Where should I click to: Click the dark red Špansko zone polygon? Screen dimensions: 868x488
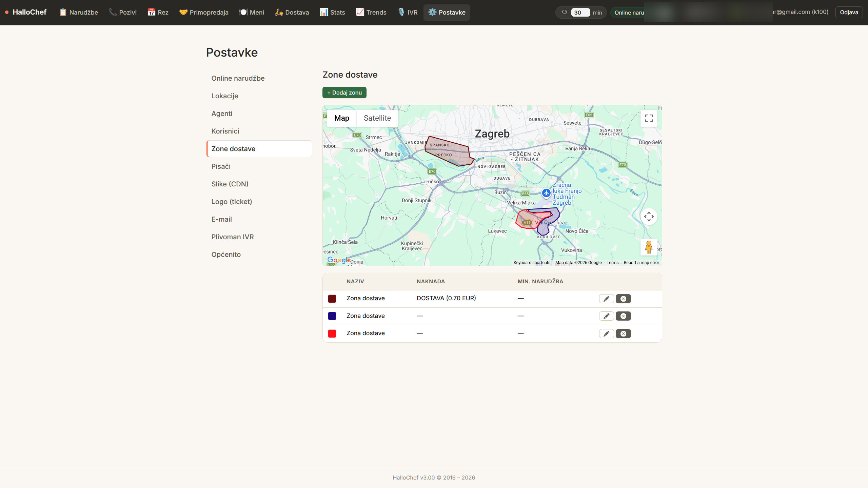click(x=448, y=151)
